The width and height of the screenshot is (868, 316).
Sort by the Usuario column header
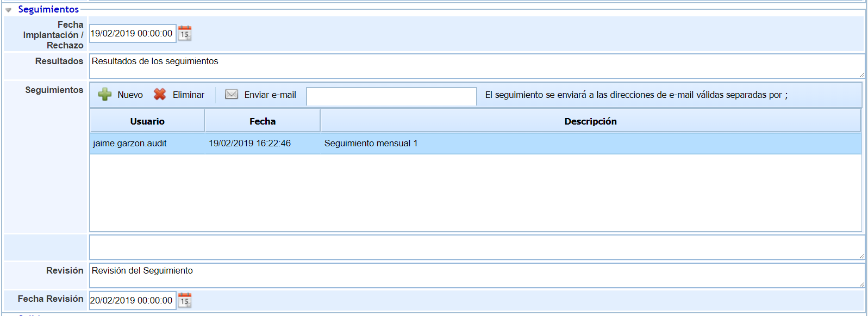click(x=147, y=121)
